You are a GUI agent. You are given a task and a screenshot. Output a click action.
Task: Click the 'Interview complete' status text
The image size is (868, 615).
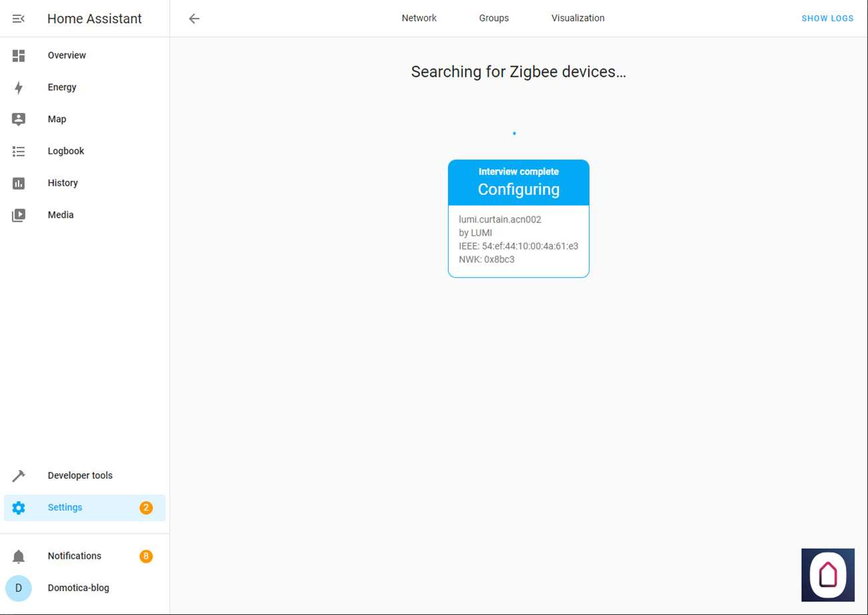tap(519, 172)
